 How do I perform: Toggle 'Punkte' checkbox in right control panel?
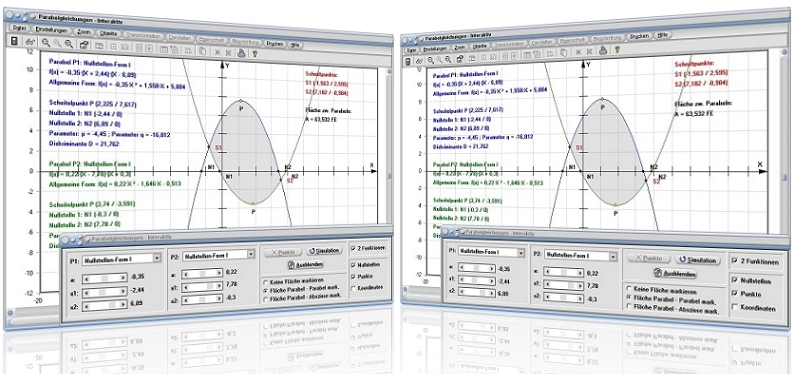coord(735,294)
